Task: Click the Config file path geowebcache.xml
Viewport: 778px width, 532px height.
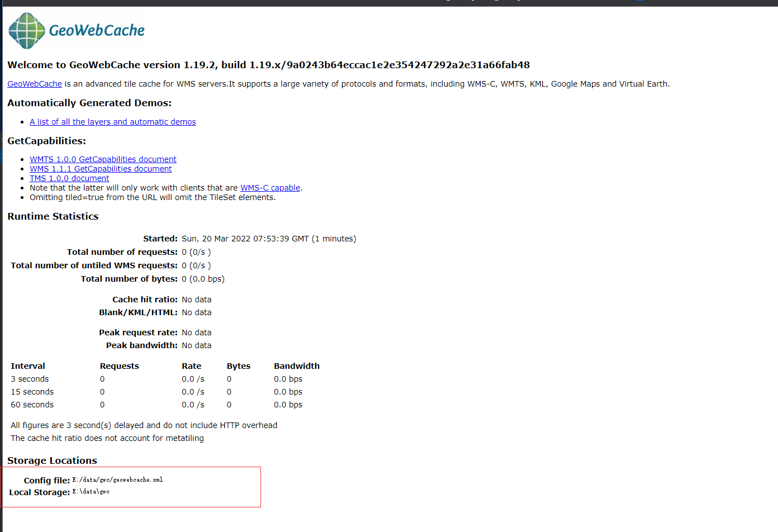Action: click(x=117, y=479)
